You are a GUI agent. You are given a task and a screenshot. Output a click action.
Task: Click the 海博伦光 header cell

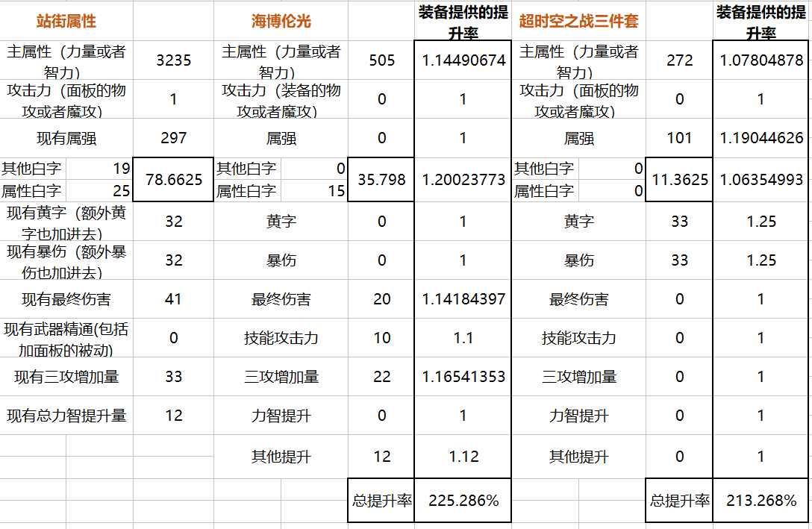pyautogui.click(x=281, y=21)
